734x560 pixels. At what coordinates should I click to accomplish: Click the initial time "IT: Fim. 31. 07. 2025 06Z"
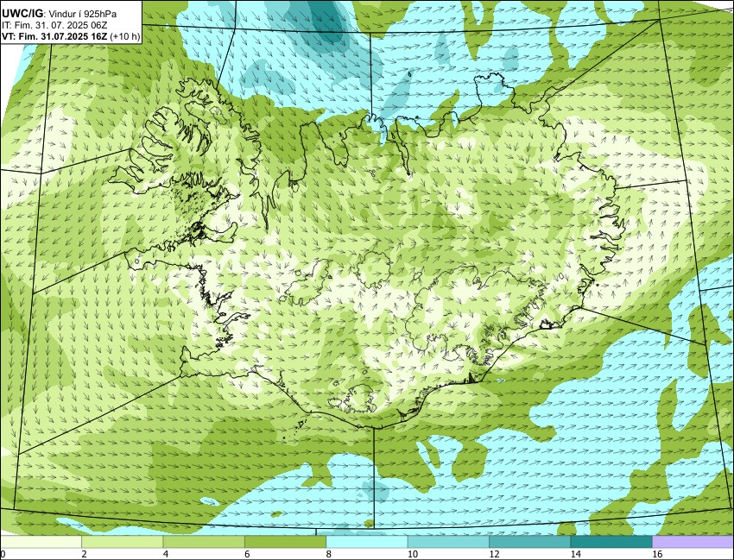(54, 26)
